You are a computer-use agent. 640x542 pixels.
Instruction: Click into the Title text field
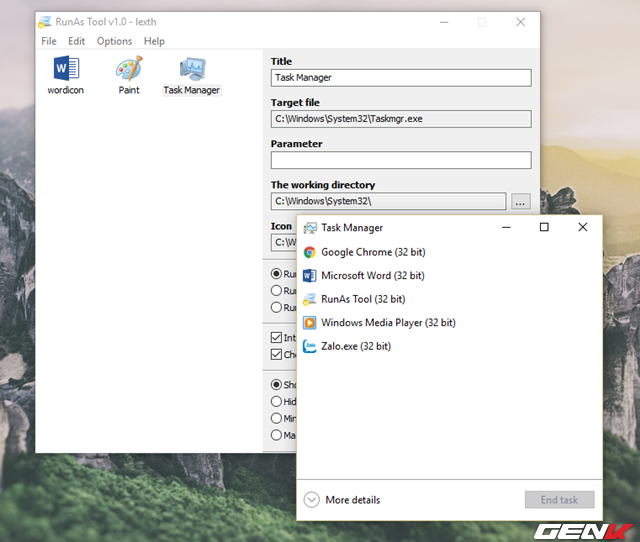click(400, 77)
